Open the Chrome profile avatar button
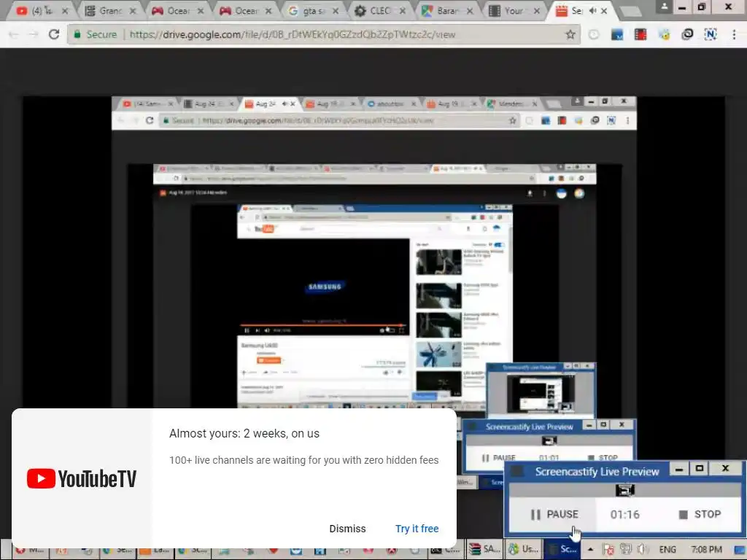 coord(664,7)
